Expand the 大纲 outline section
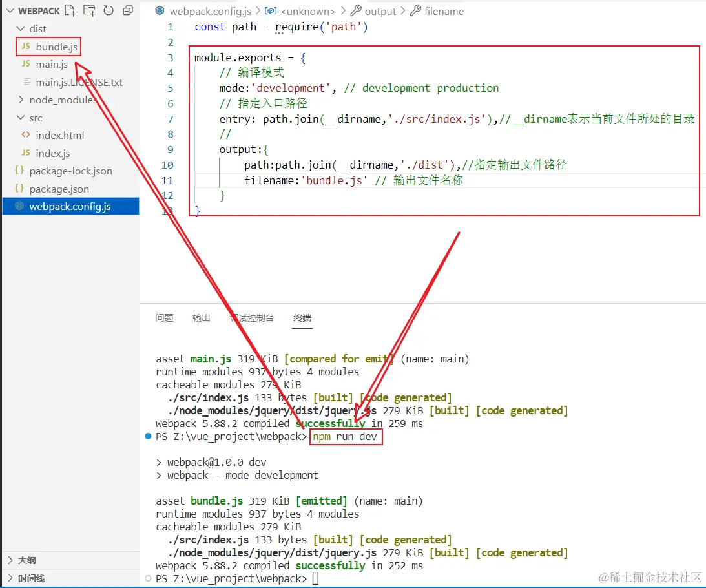Screen dimensions: 706x588 [x=10, y=560]
